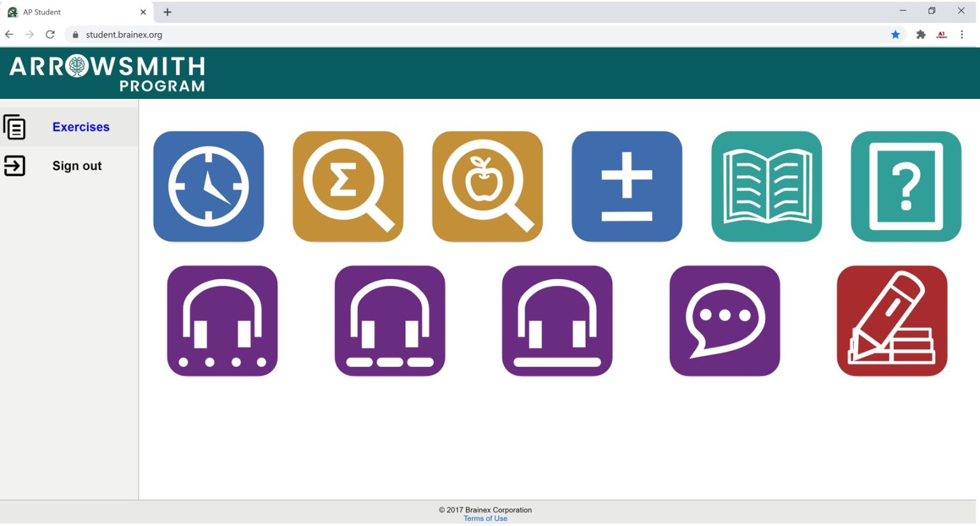Click the site security padlock

pyautogui.click(x=75, y=34)
